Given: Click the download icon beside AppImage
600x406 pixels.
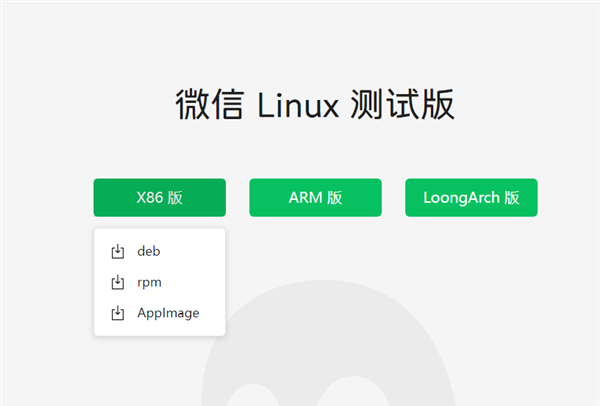Looking at the screenshot, I should pyautogui.click(x=117, y=313).
